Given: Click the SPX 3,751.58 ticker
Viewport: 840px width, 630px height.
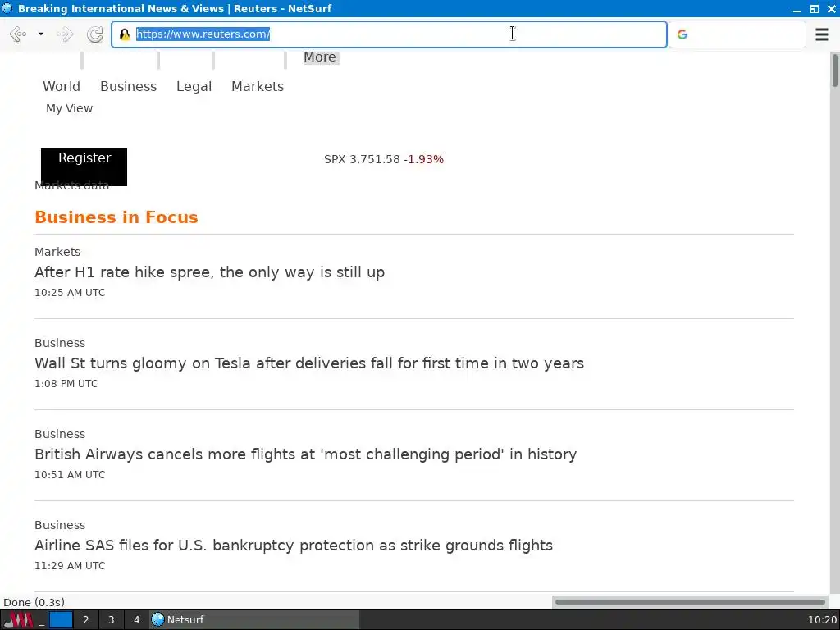Looking at the screenshot, I should click(x=384, y=159).
